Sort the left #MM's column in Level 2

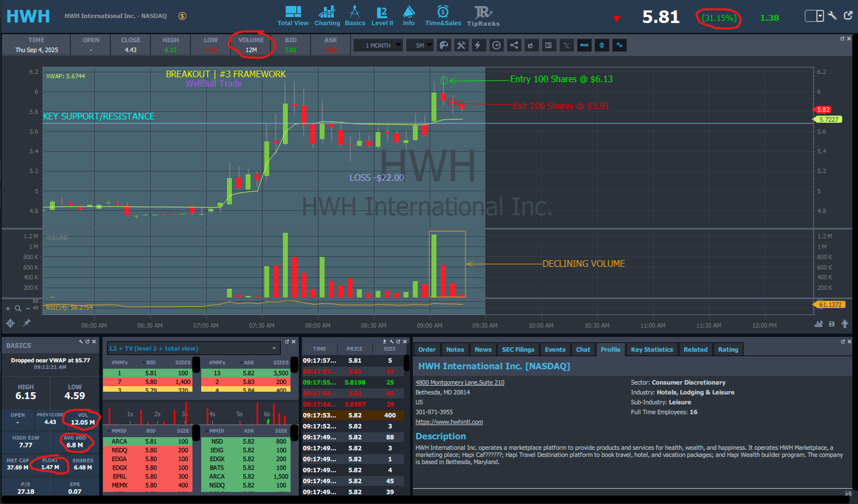(120, 362)
